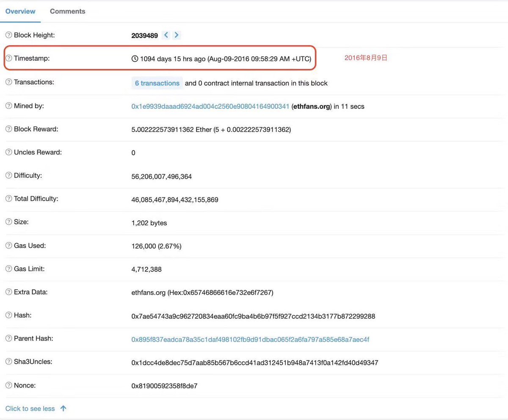Viewport: 508px width, 420px height.
Task: Open miner address 0x1e9939daaad... link
Action: coord(210,107)
